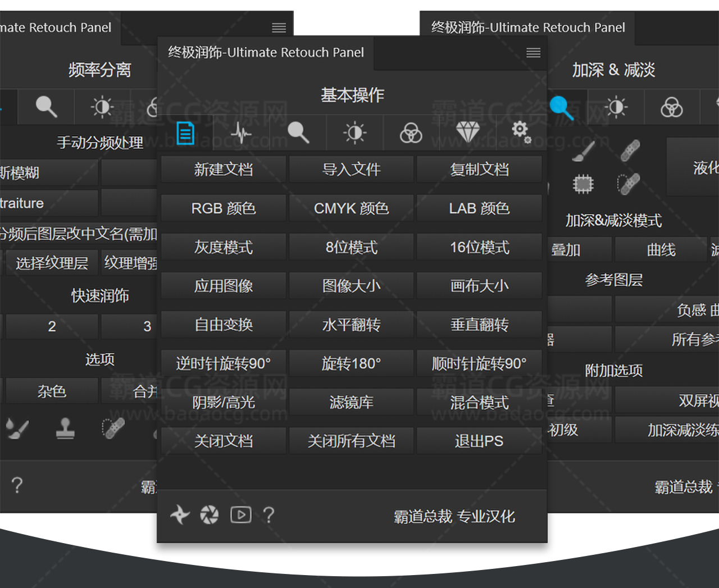
Task: Open the gear settings icon in center panel
Action: point(521,133)
